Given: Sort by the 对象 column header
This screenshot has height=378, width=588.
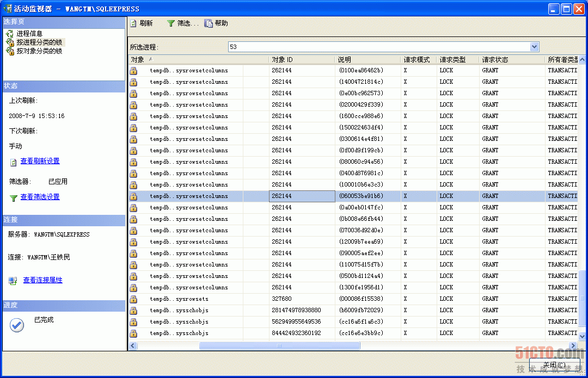Looking at the screenshot, I should (x=138, y=59).
